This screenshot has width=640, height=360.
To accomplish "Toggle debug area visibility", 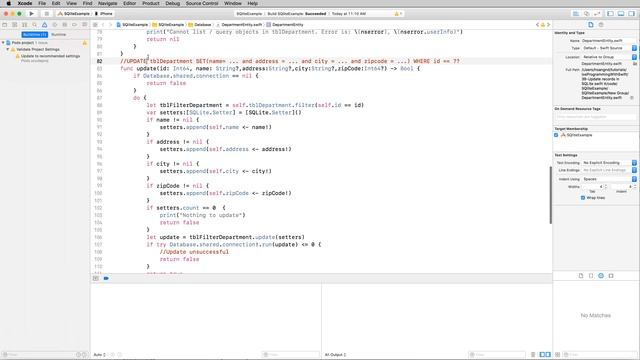I will [621, 13].
